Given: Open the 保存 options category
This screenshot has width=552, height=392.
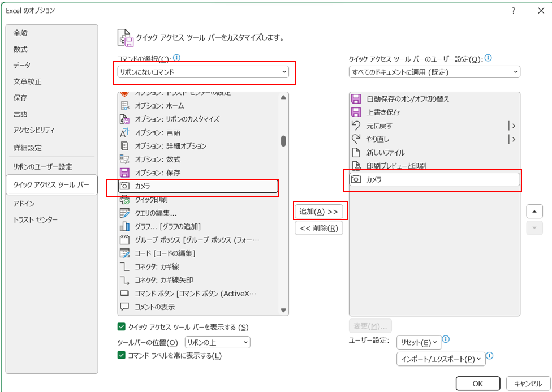Looking at the screenshot, I should point(20,98).
